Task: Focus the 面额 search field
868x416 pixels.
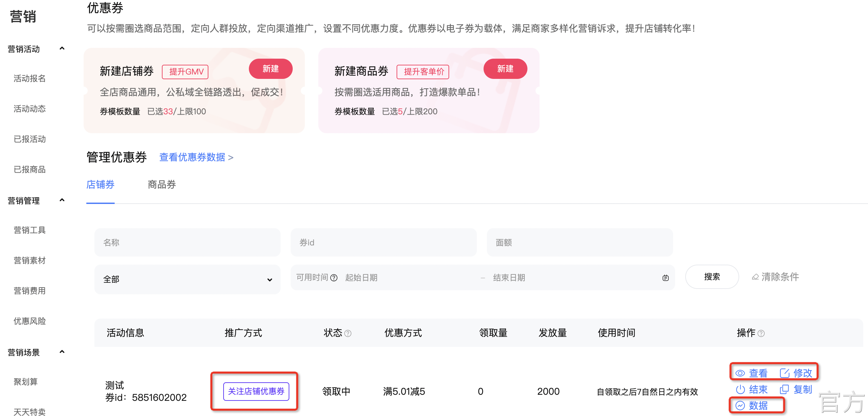Action: [580, 242]
